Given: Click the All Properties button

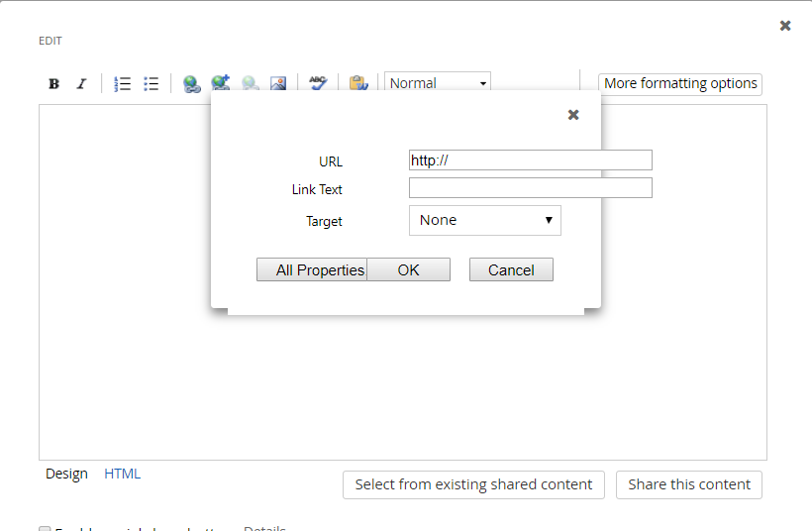Looking at the screenshot, I should click(x=312, y=269).
